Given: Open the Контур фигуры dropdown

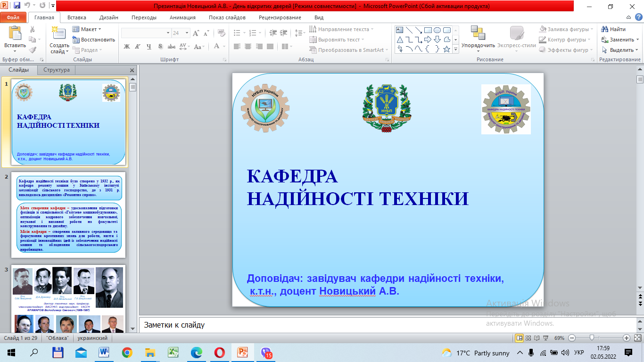Looking at the screenshot, I should point(565,40).
